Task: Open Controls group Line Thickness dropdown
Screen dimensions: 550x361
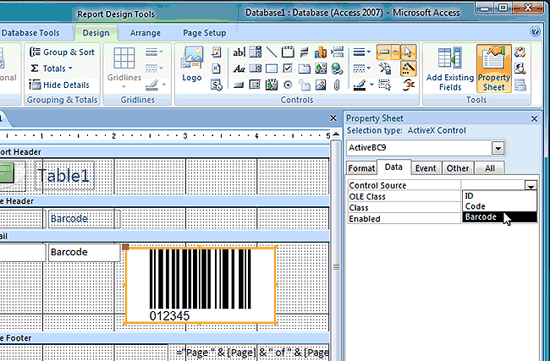Action: point(362,52)
